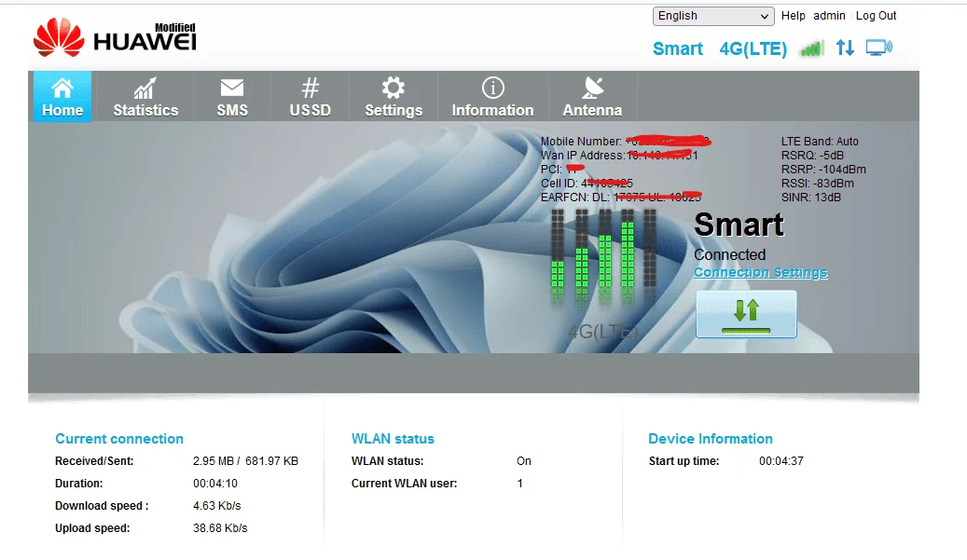The image size is (967, 560).
Task: Click the WLAN status heading
Action: coord(393,439)
